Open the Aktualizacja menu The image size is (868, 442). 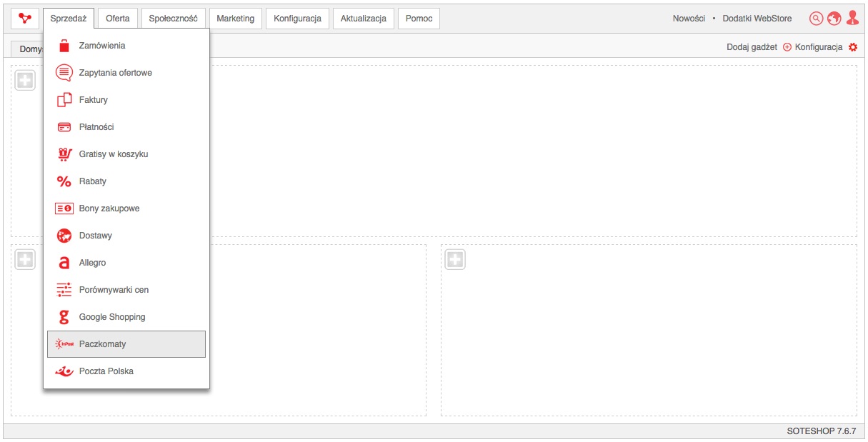coord(364,19)
